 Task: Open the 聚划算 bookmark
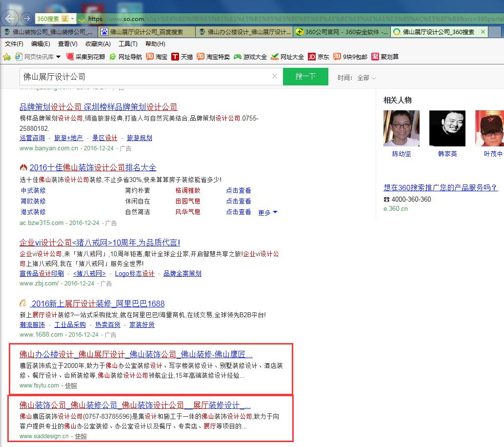tap(385, 57)
